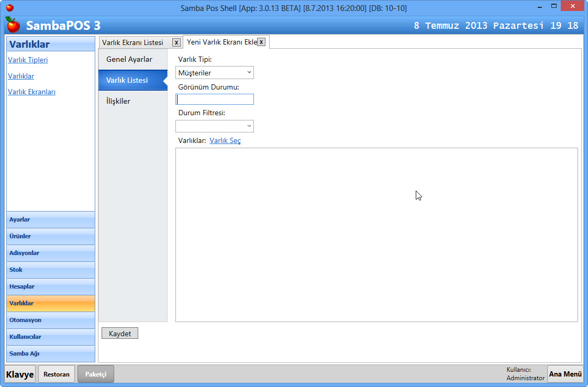The width and height of the screenshot is (588, 387).
Task: Expand the Otomasyon sidebar section
Action: [51, 320]
